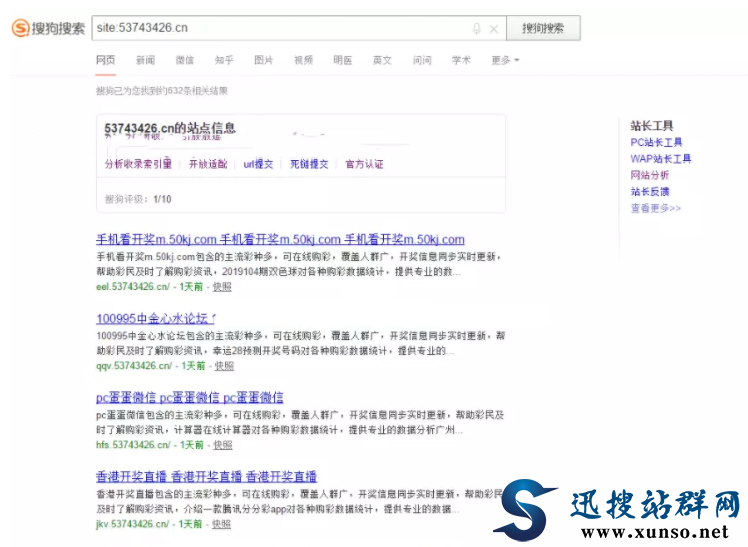Click the 分析收录索引量 link

[138, 164]
